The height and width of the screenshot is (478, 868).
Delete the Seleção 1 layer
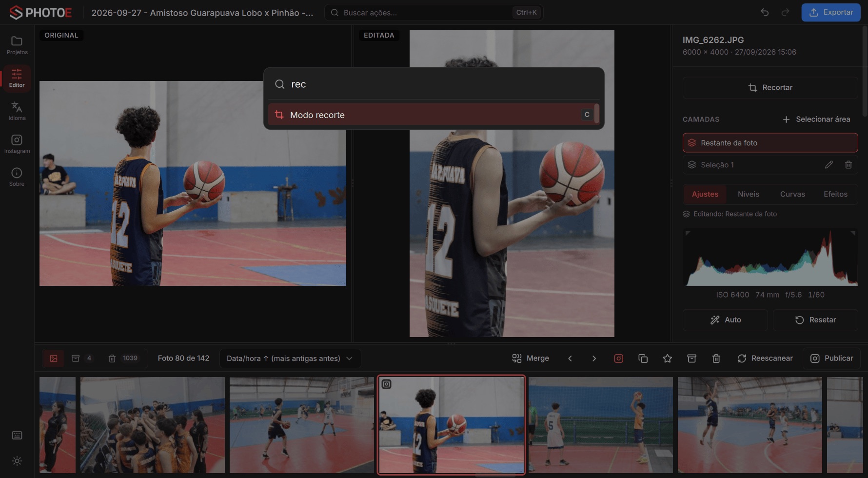coord(848,165)
